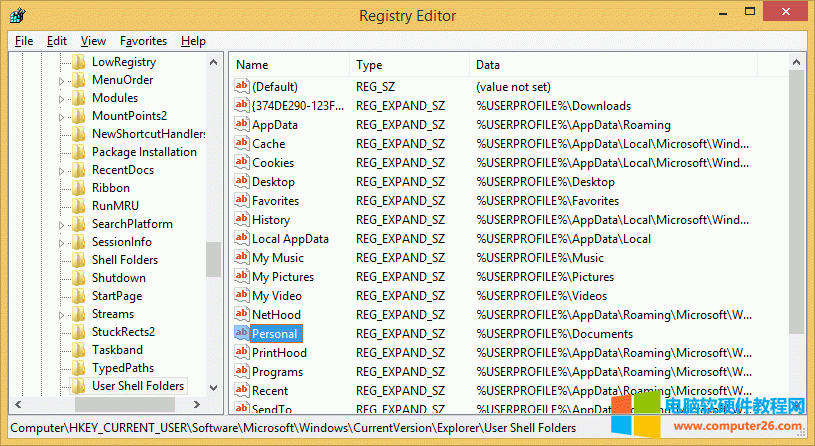Select the User Shell Folders key
This screenshot has width=815, height=446.
pyautogui.click(x=138, y=386)
